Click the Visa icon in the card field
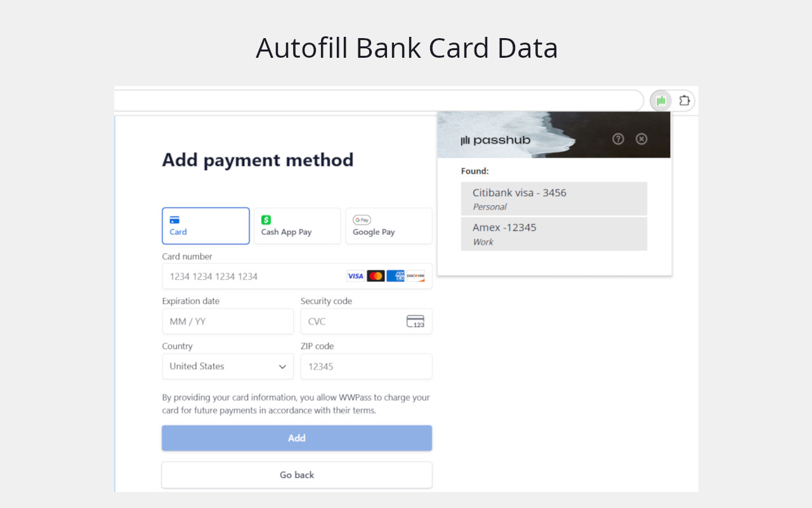812x508 pixels. [x=355, y=276]
